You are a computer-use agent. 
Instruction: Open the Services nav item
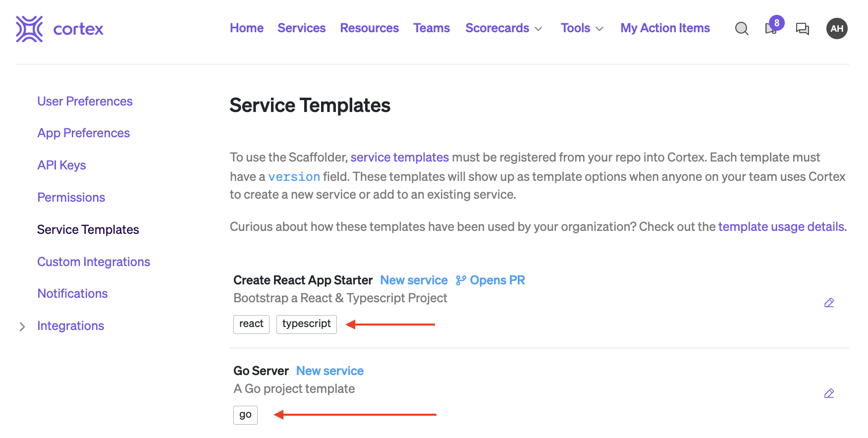(x=301, y=28)
